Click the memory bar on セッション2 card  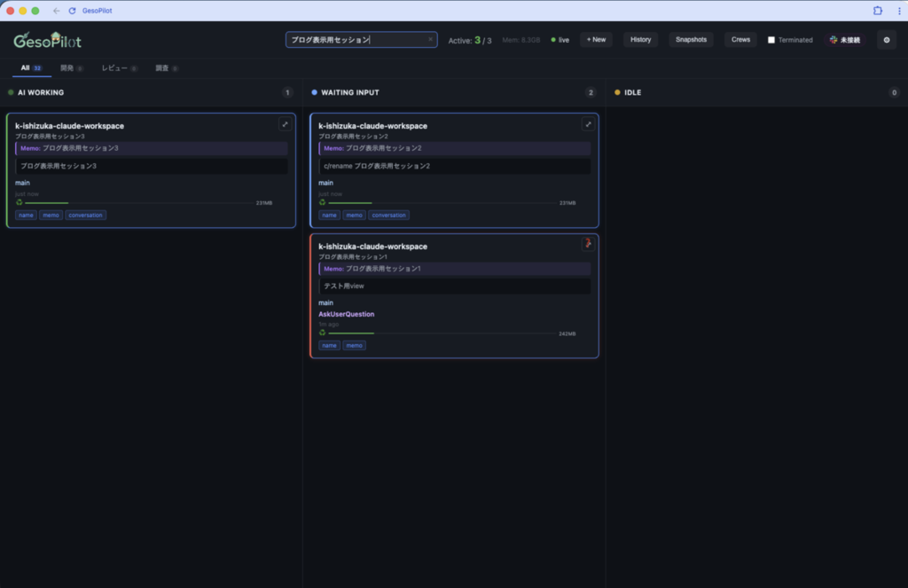click(442, 203)
